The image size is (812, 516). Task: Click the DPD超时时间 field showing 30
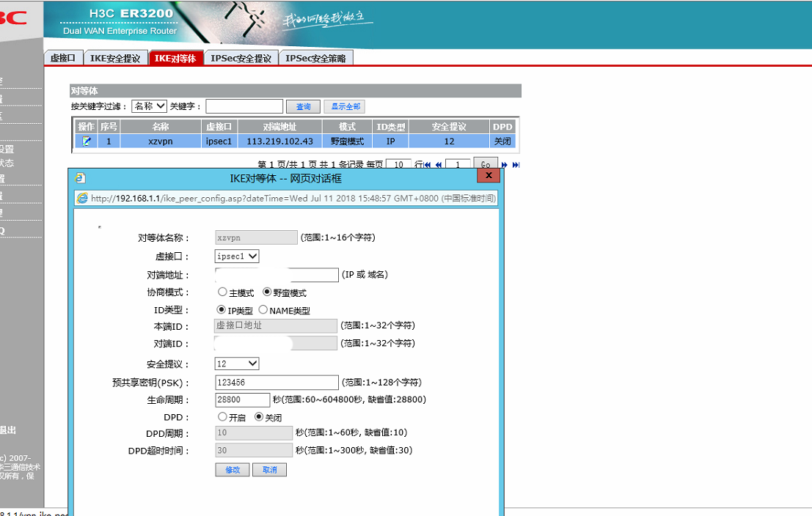[254, 450]
